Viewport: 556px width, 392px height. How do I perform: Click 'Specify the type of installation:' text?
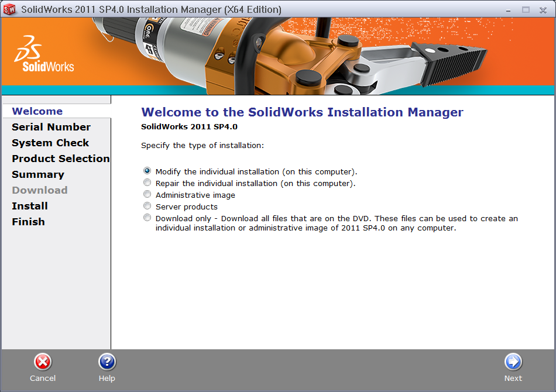[203, 145]
